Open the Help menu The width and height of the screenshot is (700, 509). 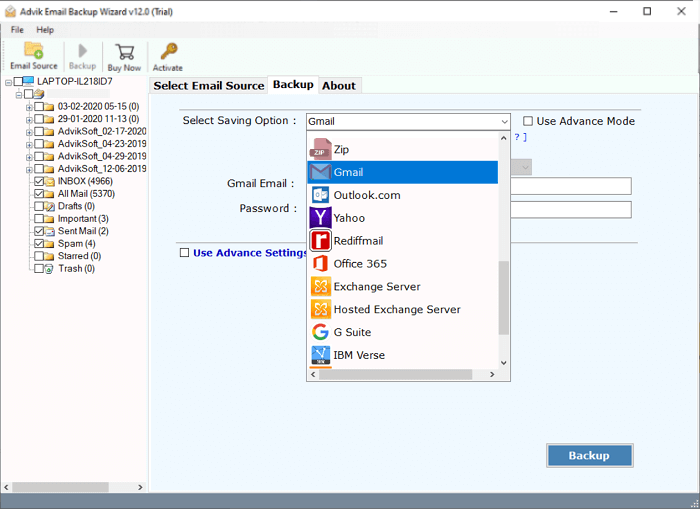[x=45, y=30]
